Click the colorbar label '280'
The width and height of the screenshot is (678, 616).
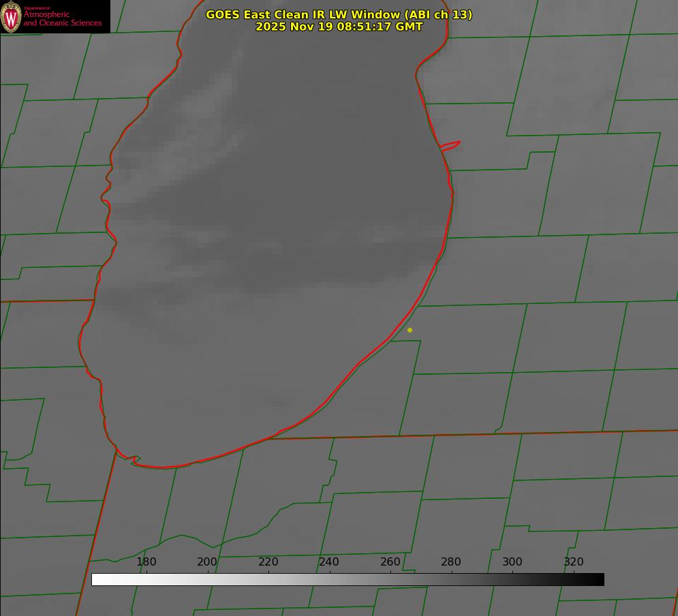(451, 561)
